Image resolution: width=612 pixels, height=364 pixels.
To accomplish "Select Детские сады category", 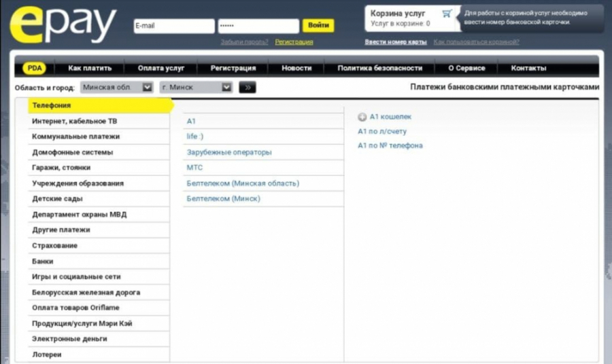I will tap(99, 199).
